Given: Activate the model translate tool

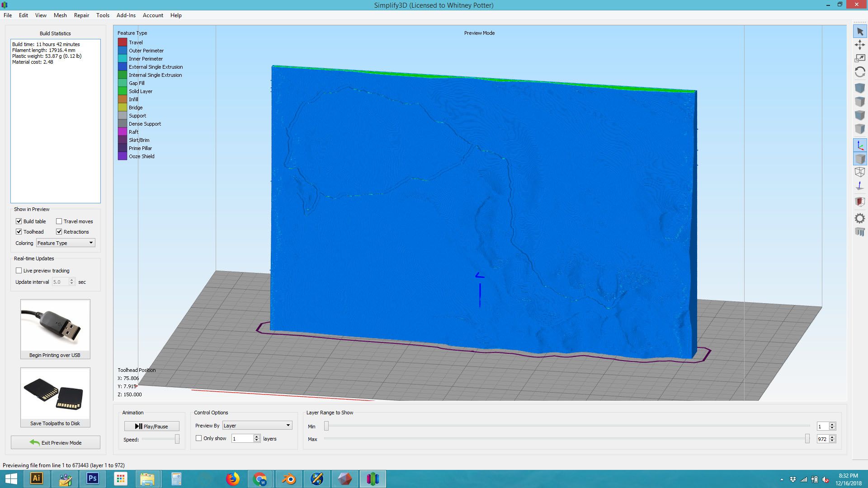Looking at the screenshot, I should 860,45.
